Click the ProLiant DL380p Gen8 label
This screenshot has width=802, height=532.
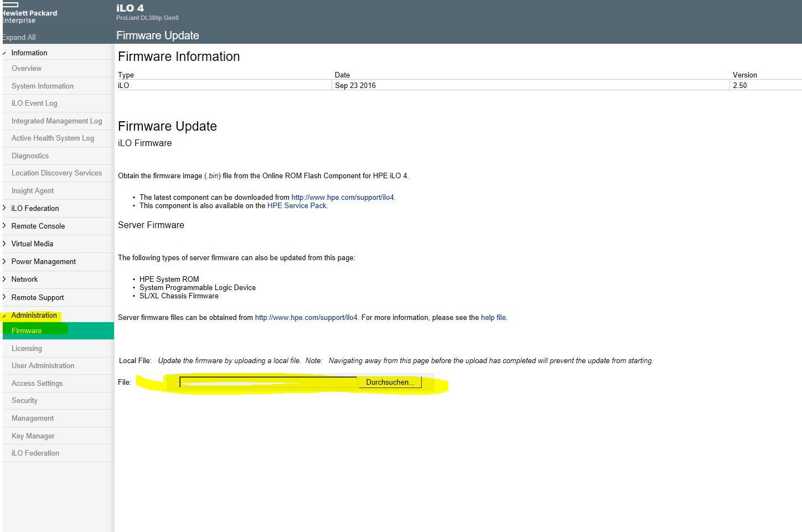click(147, 18)
